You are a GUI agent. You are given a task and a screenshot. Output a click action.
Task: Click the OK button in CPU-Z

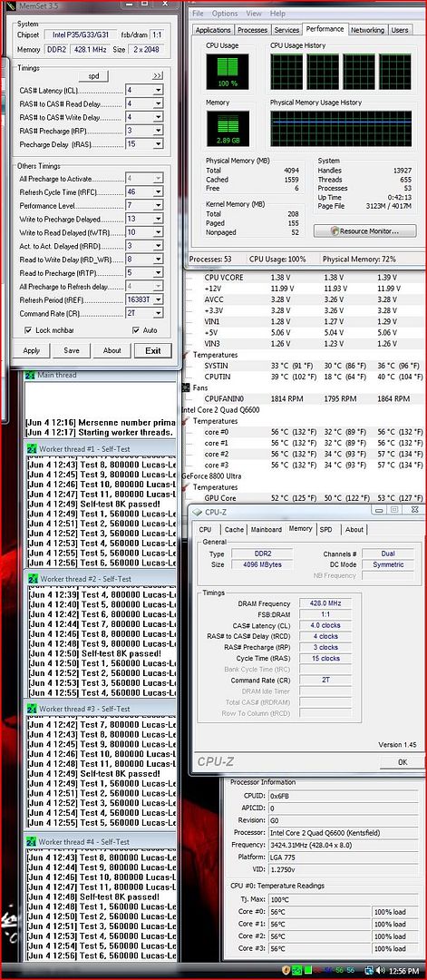pos(402,762)
